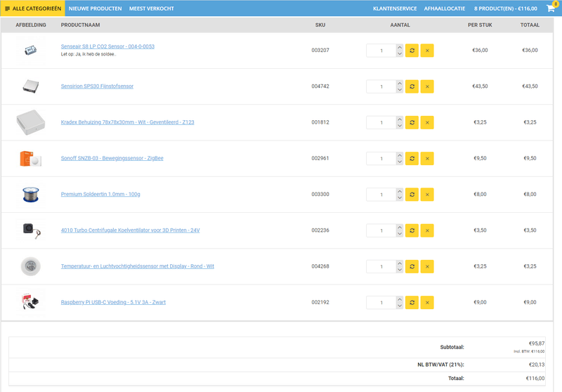View Premium Soldeertin spool thumbnail
Screen dimensions: 562x392
point(31,194)
